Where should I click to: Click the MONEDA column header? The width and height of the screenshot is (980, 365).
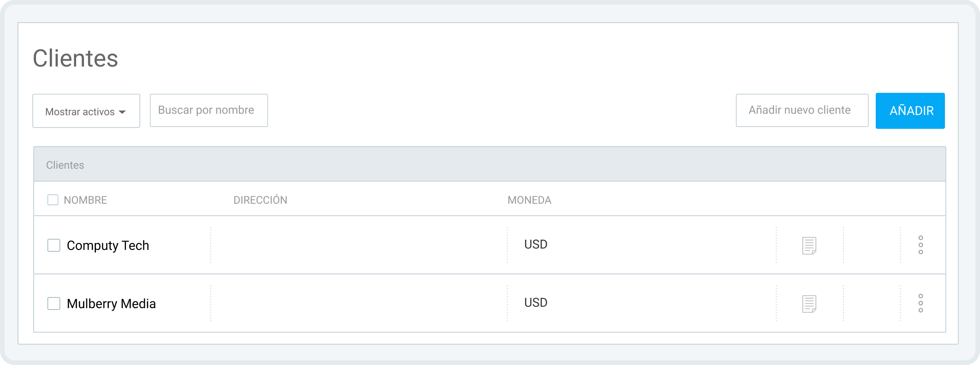(x=529, y=200)
